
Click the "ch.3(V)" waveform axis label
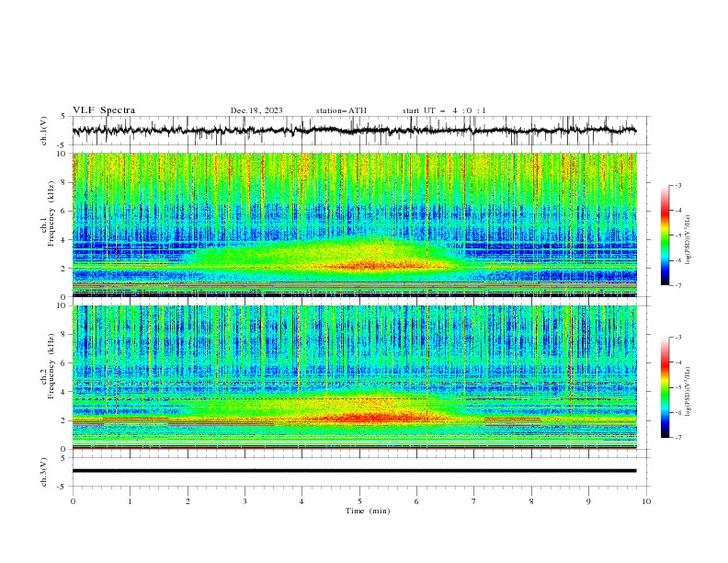click(x=44, y=472)
